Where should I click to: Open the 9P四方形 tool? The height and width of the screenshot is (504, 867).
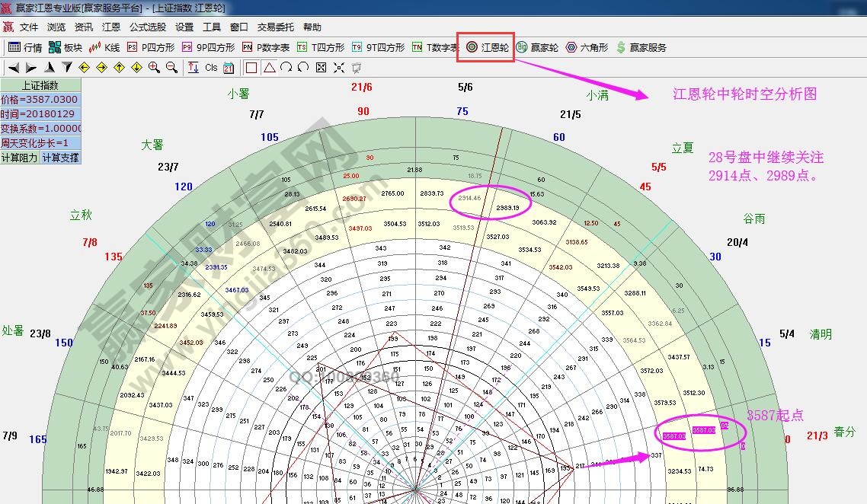tap(207, 47)
